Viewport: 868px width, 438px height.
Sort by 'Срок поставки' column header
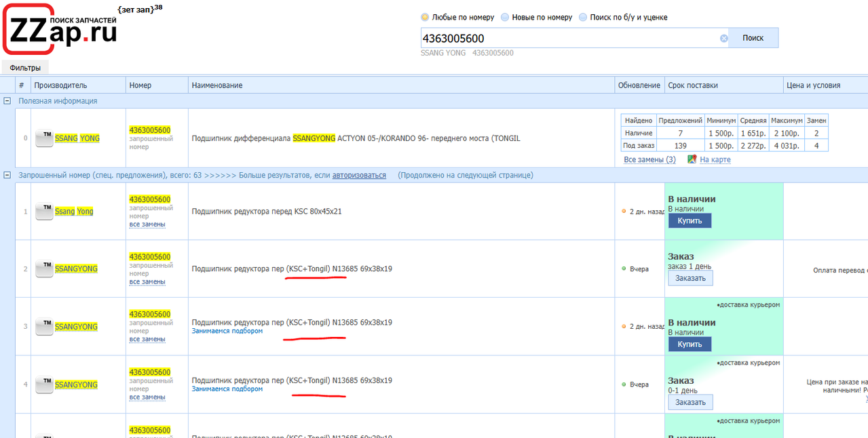723,85
